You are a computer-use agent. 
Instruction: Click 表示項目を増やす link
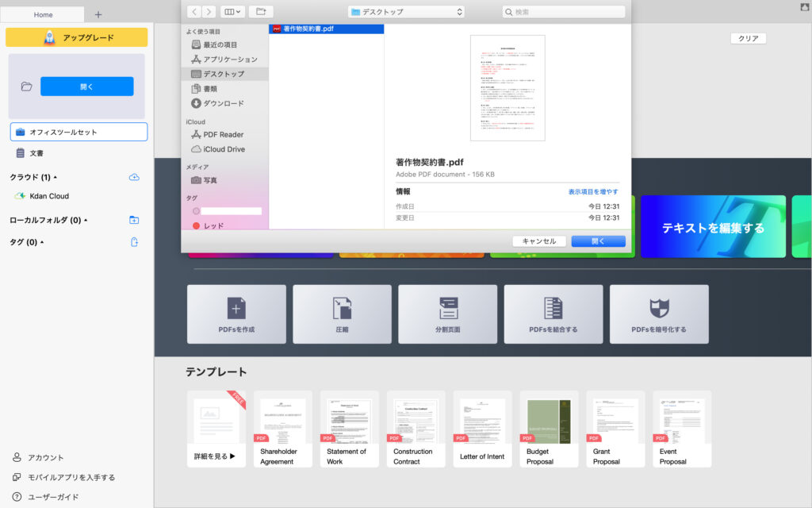592,192
